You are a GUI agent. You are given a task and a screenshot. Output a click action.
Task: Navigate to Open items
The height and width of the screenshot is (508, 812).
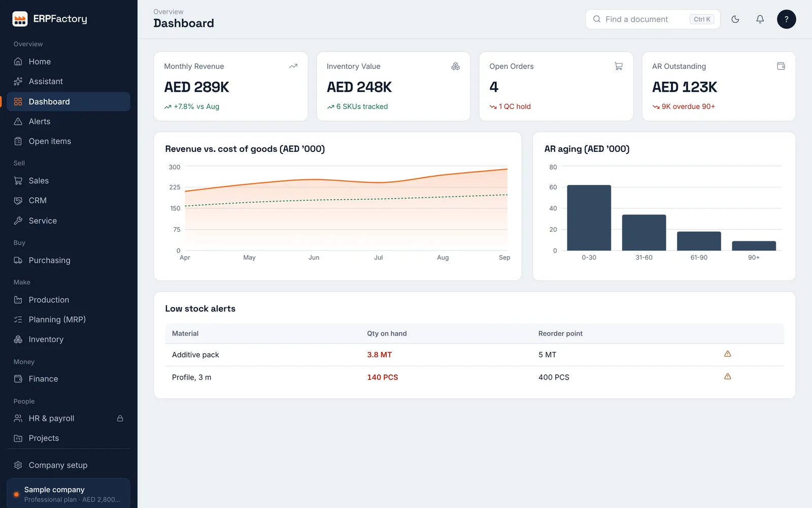tap(69, 141)
